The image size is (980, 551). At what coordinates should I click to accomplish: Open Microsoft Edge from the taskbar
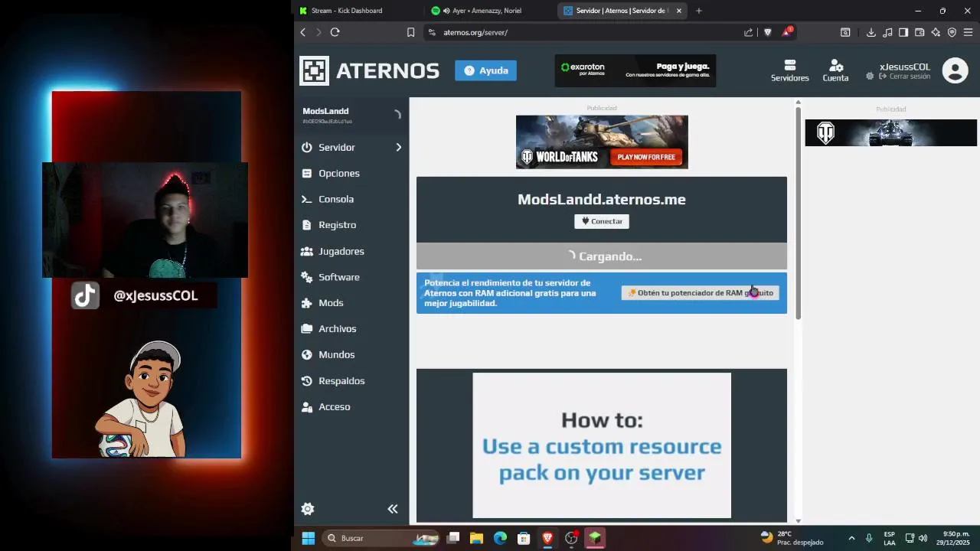click(x=500, y=538)
